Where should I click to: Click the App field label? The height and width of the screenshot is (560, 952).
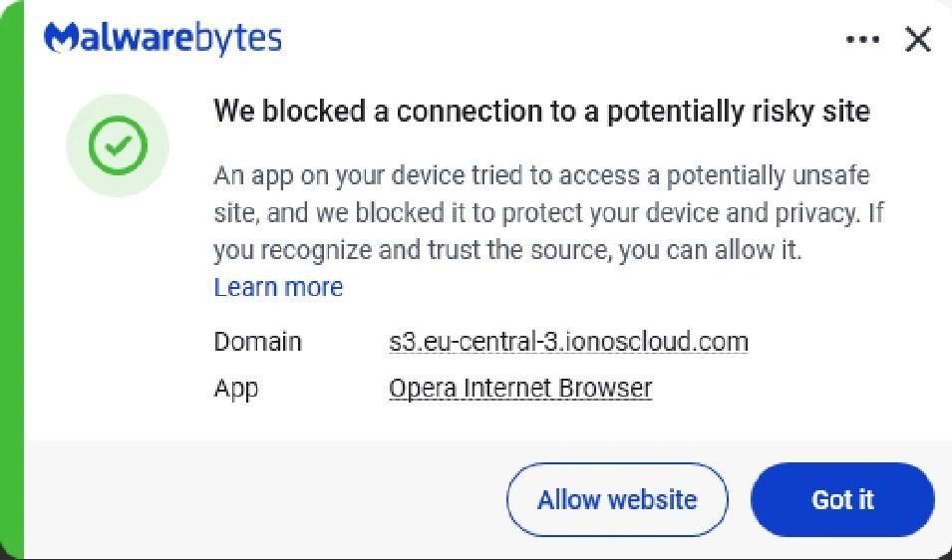(x=236, y=388)
